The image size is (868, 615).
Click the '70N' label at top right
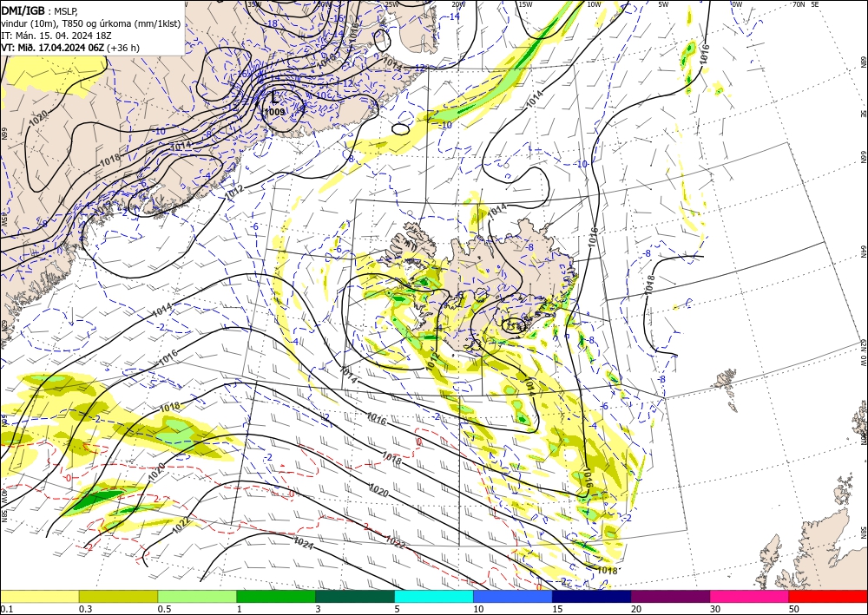pyautogui.click(x=799, y=4)
